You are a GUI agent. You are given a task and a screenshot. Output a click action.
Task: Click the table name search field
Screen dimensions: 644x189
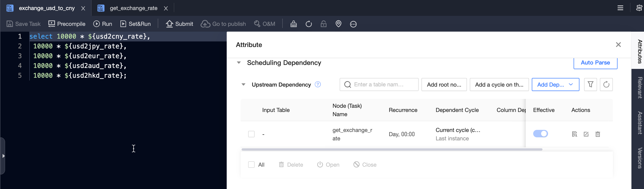pos(379,85)
